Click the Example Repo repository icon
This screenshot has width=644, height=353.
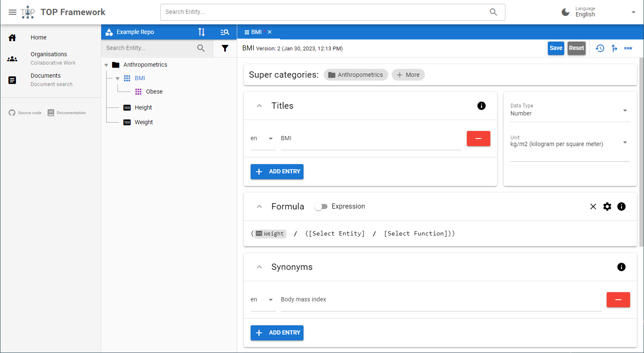[x=109, y=32]
